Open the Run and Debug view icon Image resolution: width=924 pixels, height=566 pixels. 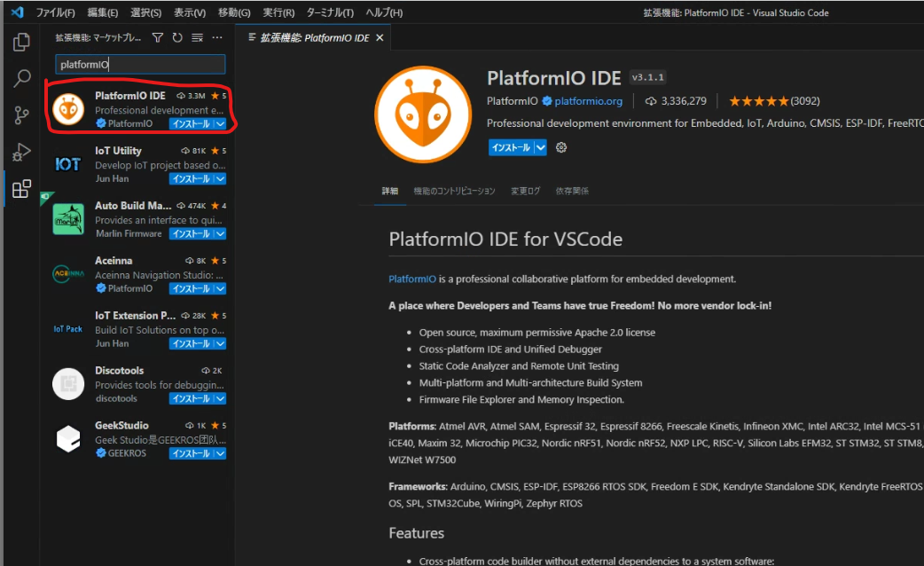(x=20, y=152)
